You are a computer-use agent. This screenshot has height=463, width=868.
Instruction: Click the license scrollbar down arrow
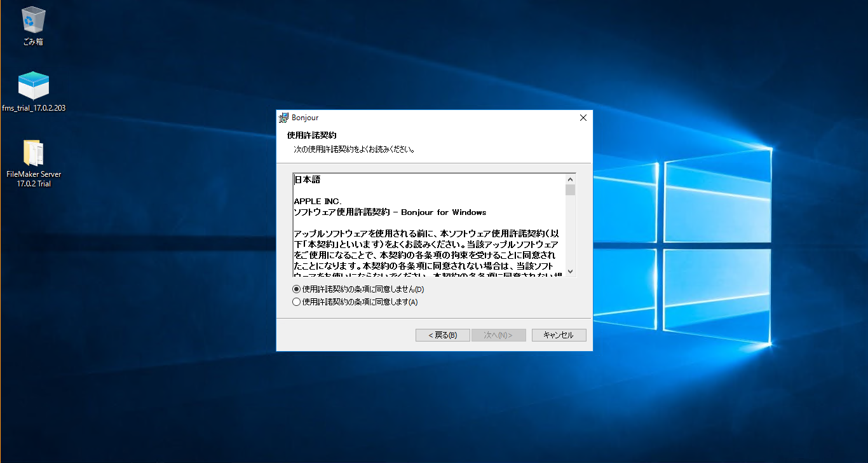coord(570,269)
